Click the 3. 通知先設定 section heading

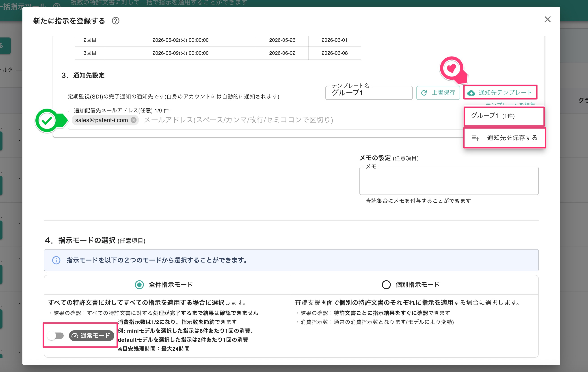83,75
